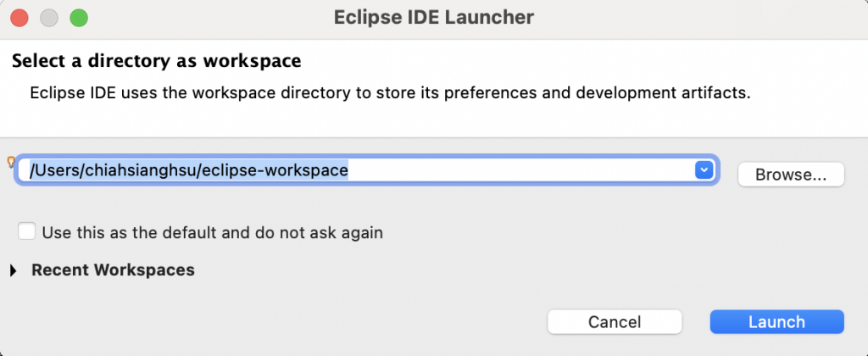
Task: Click the blank white banner area below the description
Action: click(424, 119)
